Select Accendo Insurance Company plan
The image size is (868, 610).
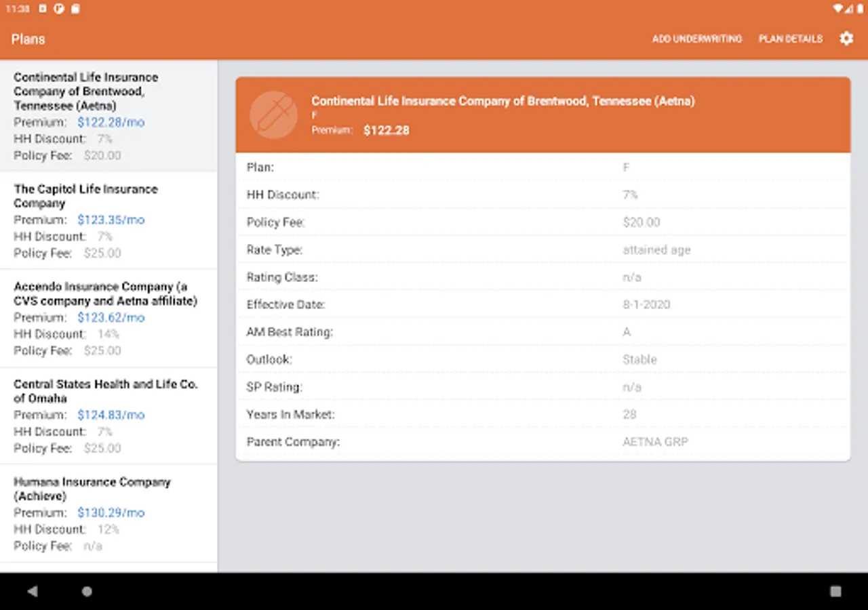[108, 318]
